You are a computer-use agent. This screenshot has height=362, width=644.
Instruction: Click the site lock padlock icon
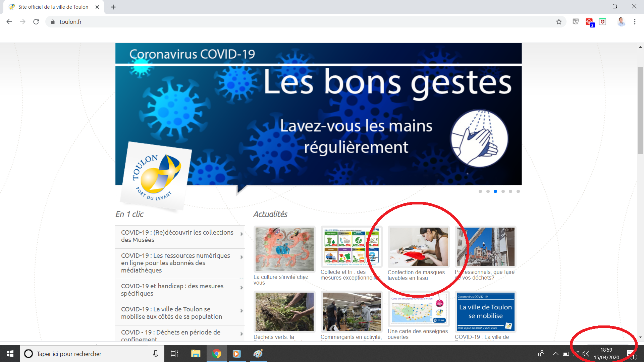[x=53, y=22]
